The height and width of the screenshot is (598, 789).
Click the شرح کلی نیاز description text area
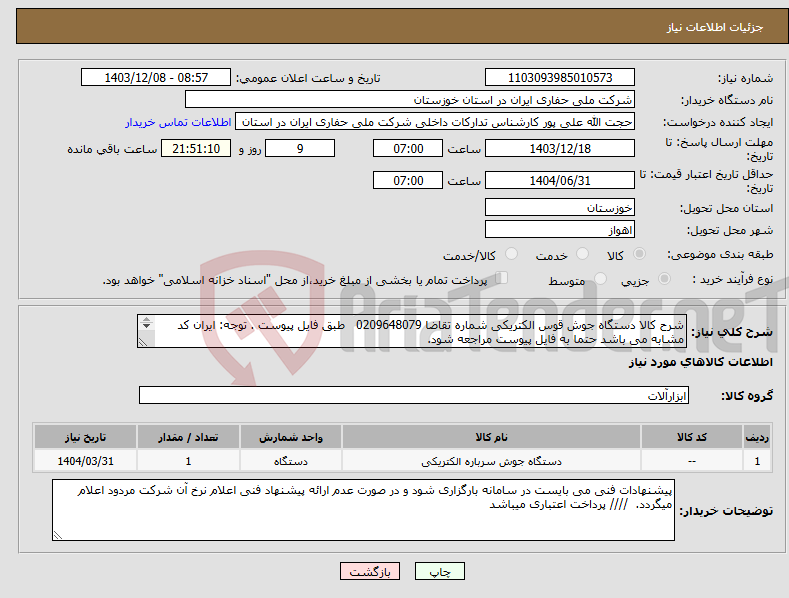coord(412,331)
